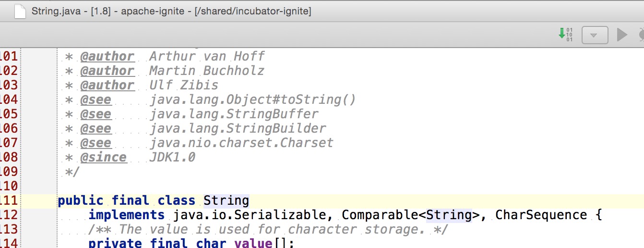Click the purple value field name
The width and height of the screenshot is (644, 248).
coord(253,243)
